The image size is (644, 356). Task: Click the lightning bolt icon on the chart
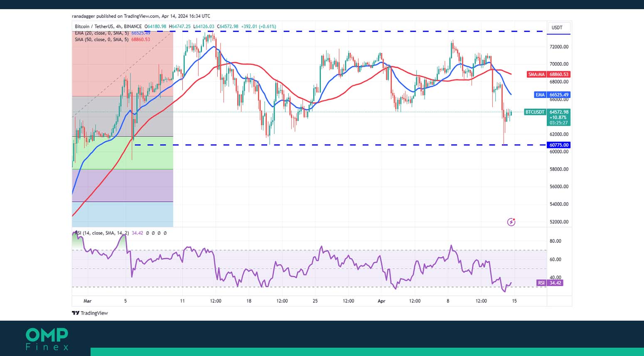pos(511,222)
